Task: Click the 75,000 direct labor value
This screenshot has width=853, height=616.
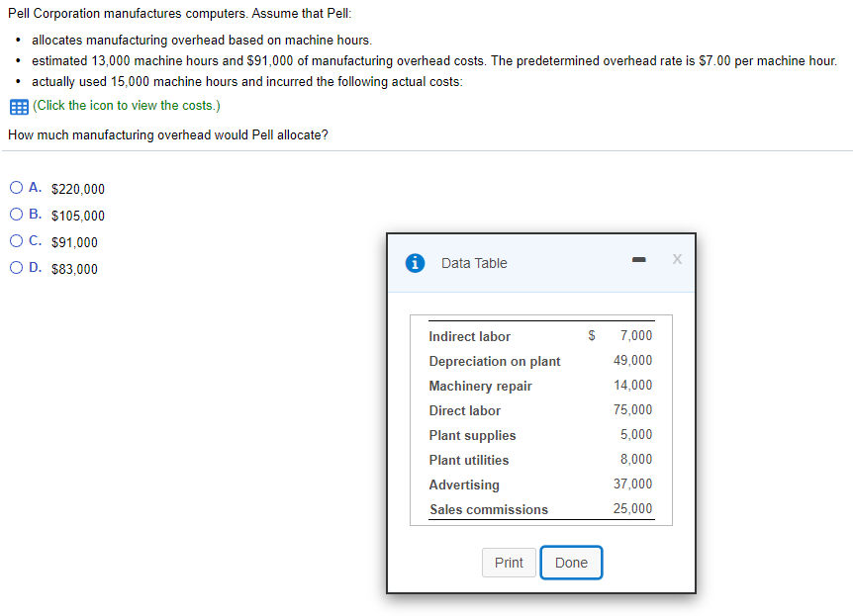Action: pos(632,409)
